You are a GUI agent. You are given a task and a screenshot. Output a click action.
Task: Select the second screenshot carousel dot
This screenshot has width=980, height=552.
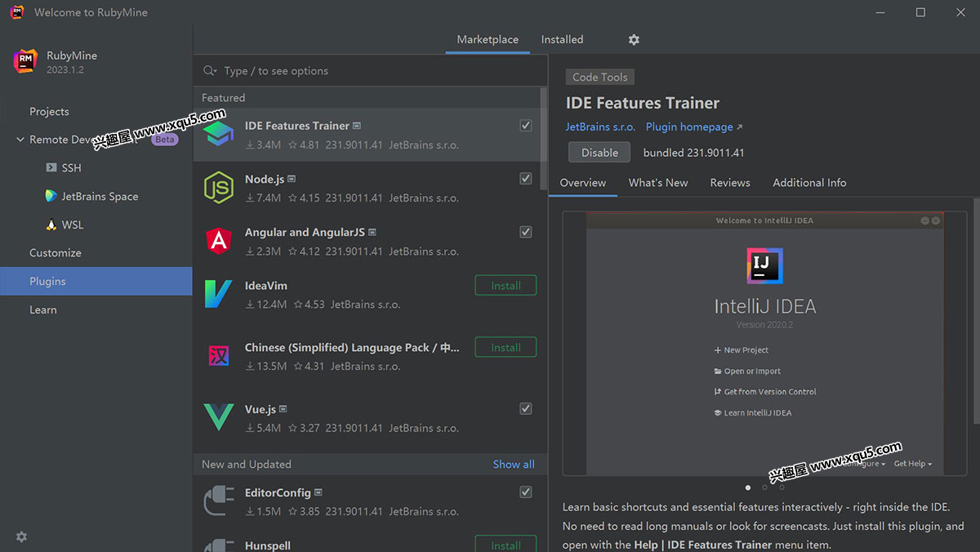pos(764,487)
